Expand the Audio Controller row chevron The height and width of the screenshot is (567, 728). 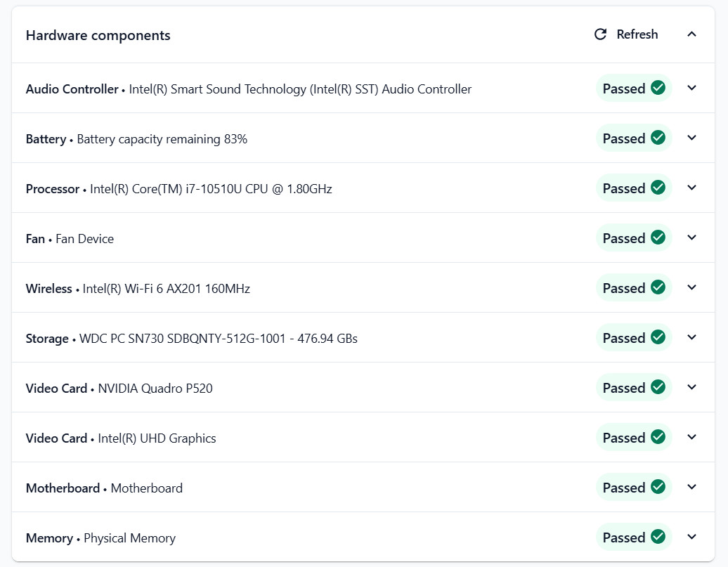[691, 88]
